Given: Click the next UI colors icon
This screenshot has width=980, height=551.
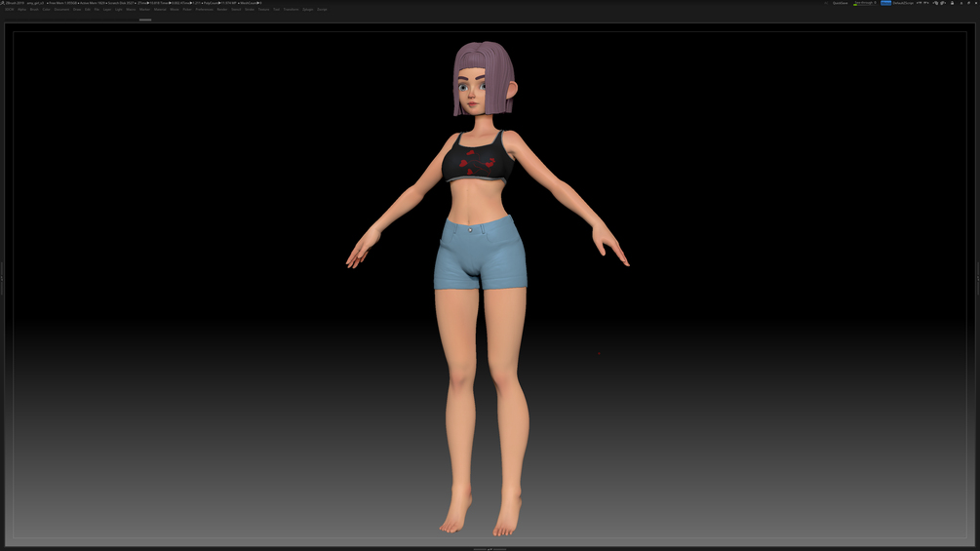Looking at the screenshot, I should 943,3.
